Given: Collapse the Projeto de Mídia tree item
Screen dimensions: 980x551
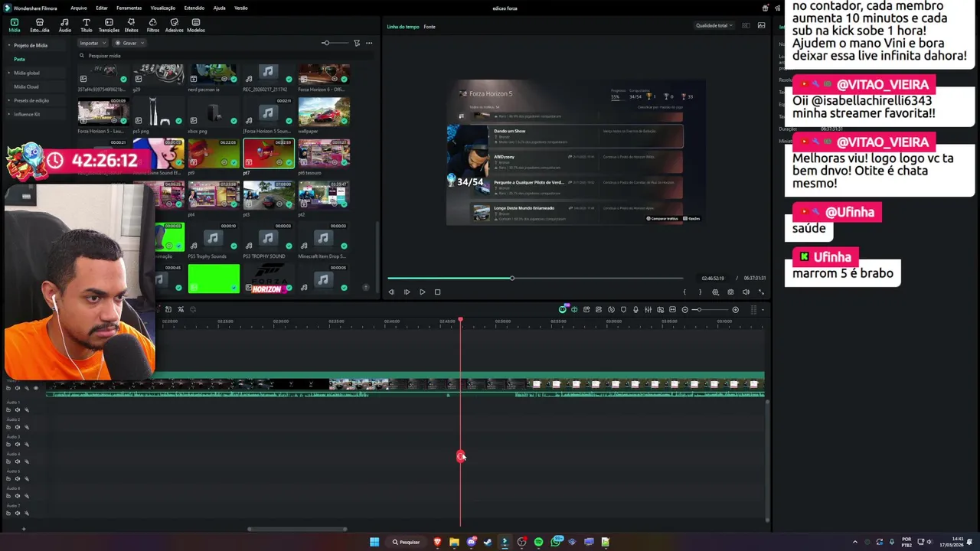Looking at the screenshot, I should [x=9, y=45].
